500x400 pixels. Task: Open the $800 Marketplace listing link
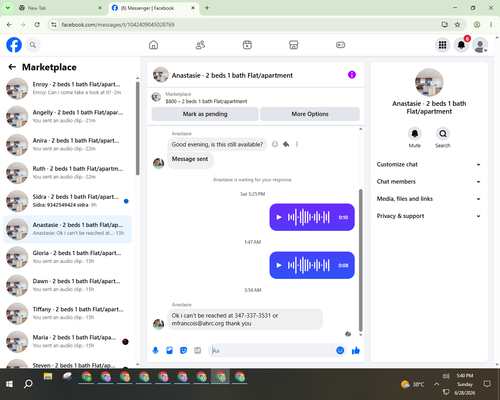206,101
